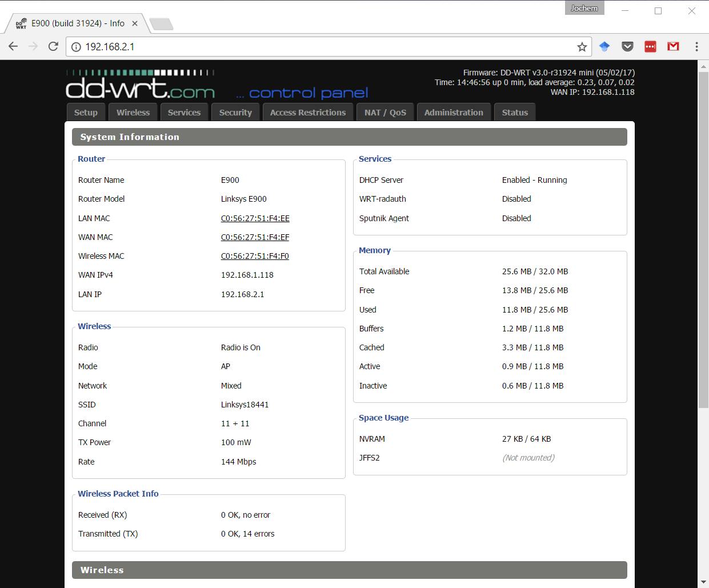Screen dimensions: 709x588
Task: Click DHCP Server status Enabled - Running
Action: tap(534, 180)
